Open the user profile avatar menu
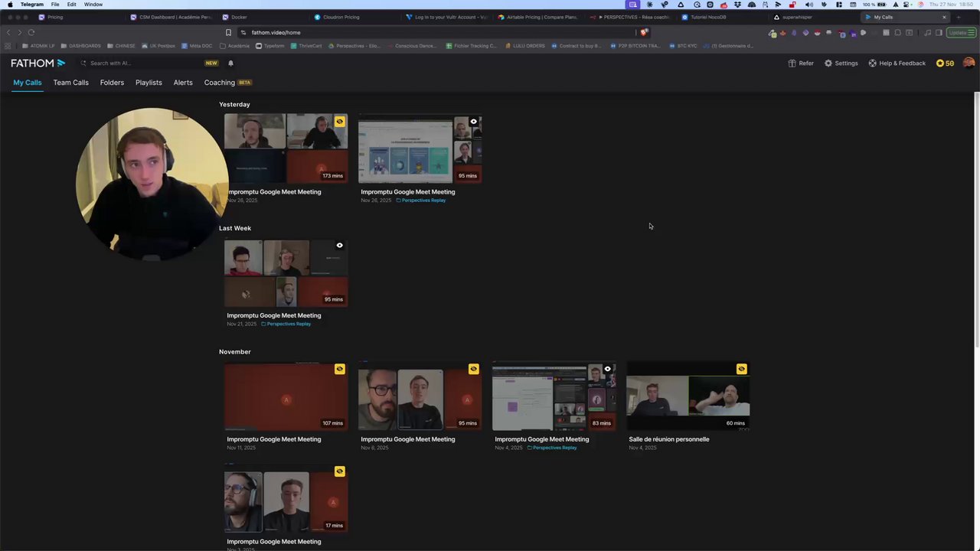This screenshot has height=551, width=980. tap(969, 63)
